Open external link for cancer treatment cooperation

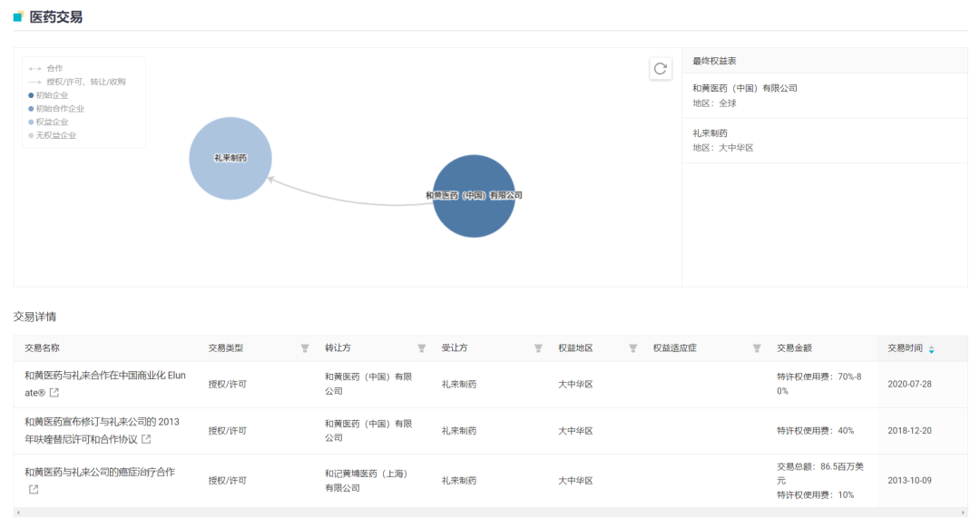pos(34,490)
